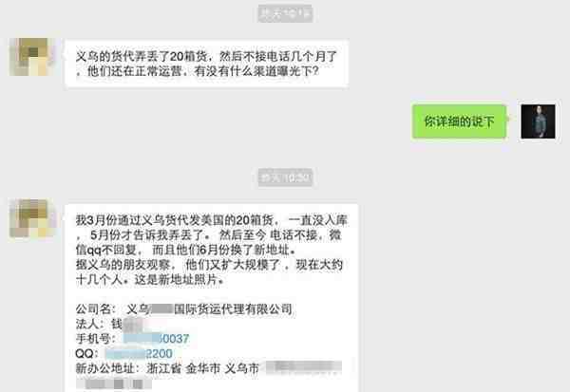Click the line starting 我3月份通过义乌货代
Viewport: 570px width, 392px height.
pos(212,220)
